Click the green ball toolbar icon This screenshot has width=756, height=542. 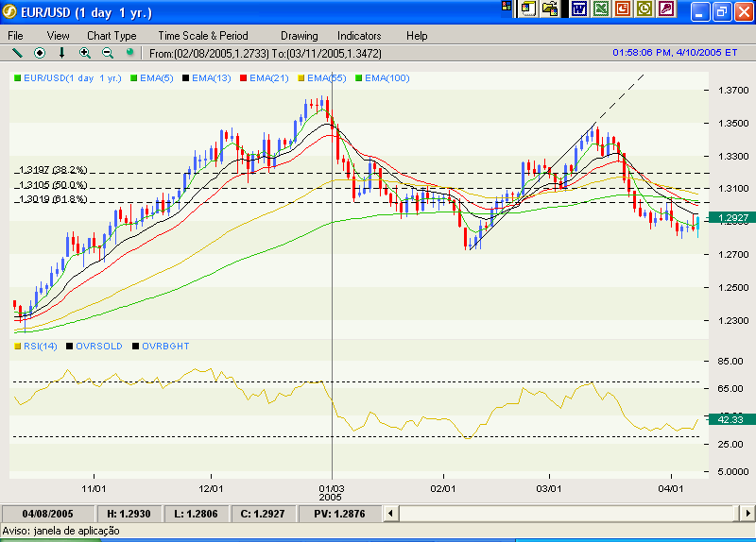coord(129,53)
